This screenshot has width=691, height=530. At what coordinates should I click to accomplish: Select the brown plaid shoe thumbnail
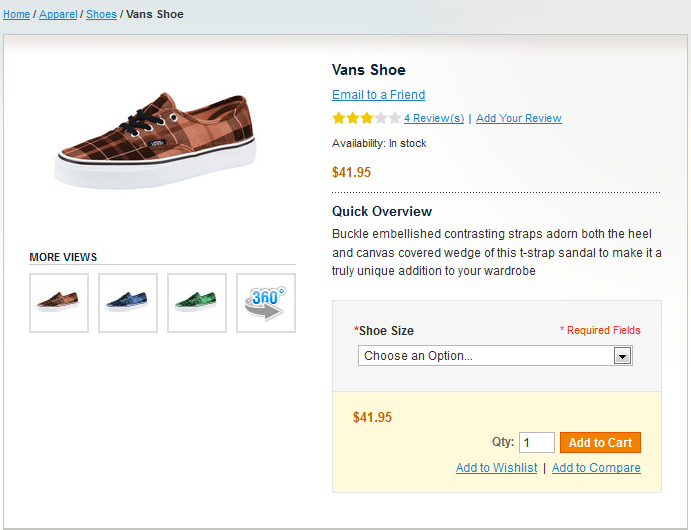point(59,303)
